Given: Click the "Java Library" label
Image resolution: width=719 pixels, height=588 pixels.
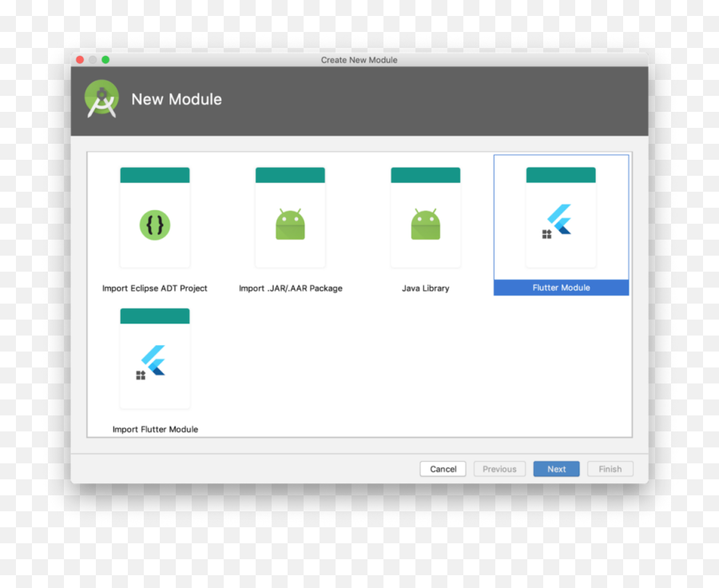Looking at the screenshot, I should (426, 288).
